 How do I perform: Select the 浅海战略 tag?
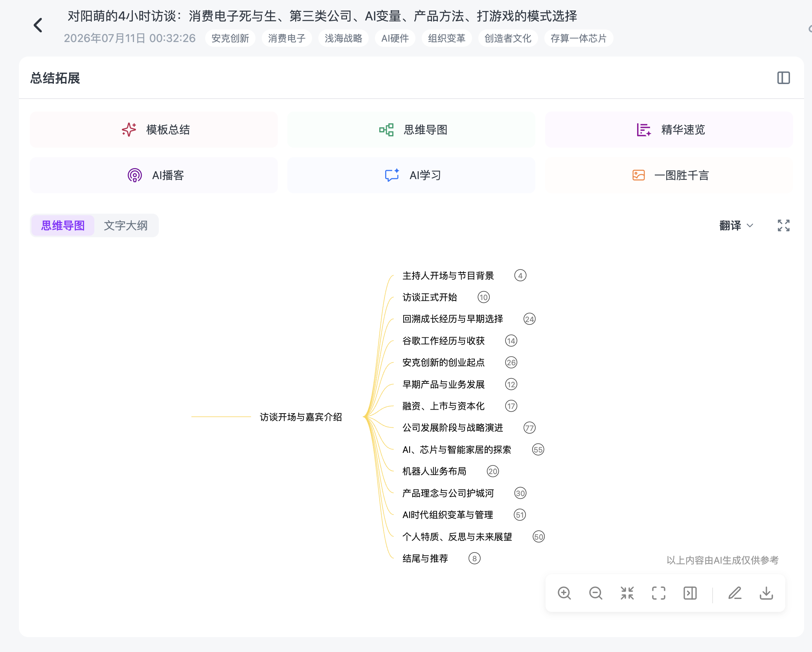[344, 38]
